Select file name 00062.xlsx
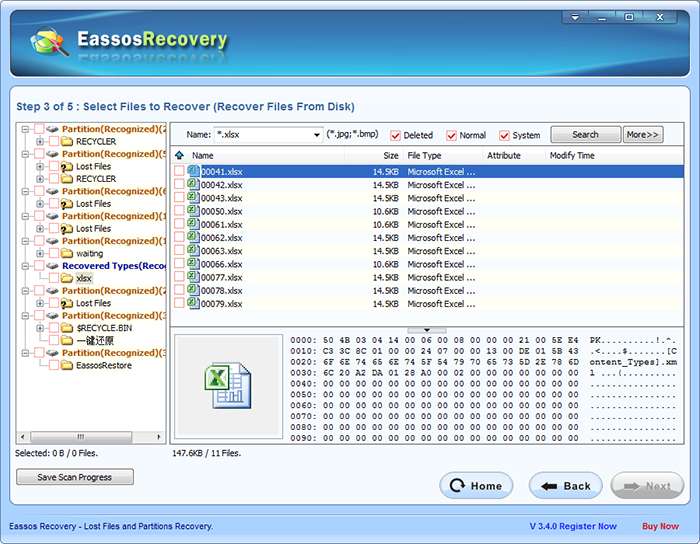Screen dimensions: 700x544 click(221, 238)
